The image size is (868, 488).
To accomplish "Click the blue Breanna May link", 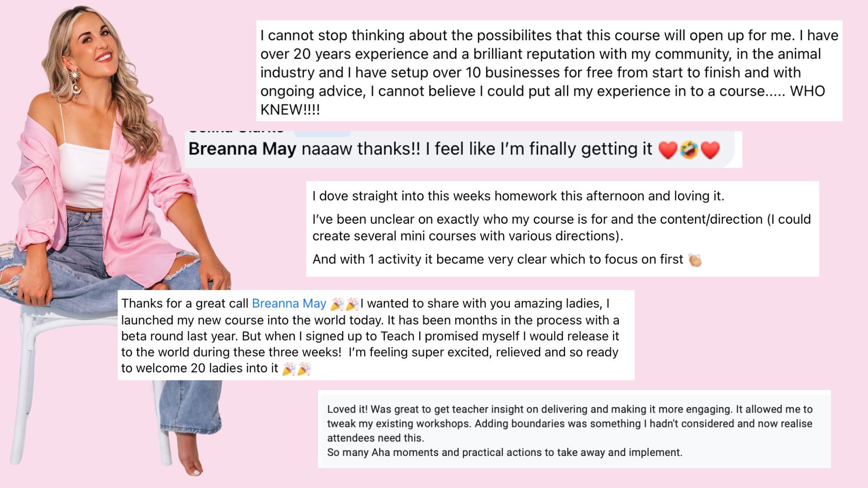I will pos(289,304).
